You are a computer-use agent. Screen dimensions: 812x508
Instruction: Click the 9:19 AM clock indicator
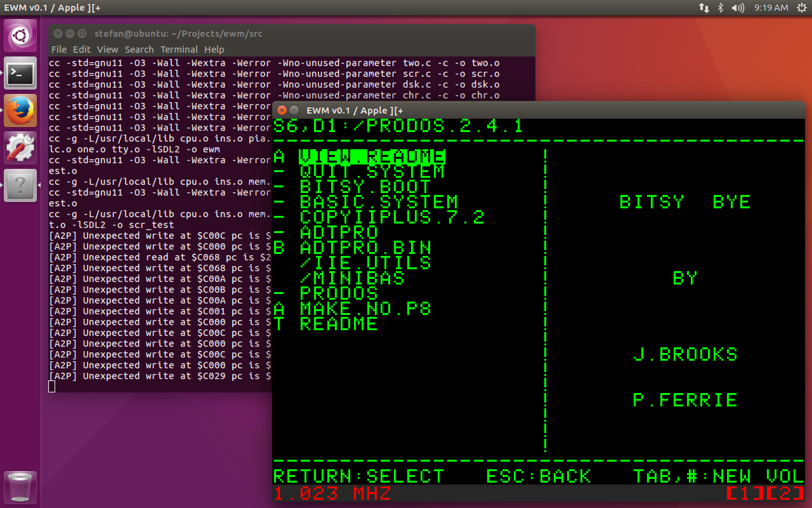[771, 7]
